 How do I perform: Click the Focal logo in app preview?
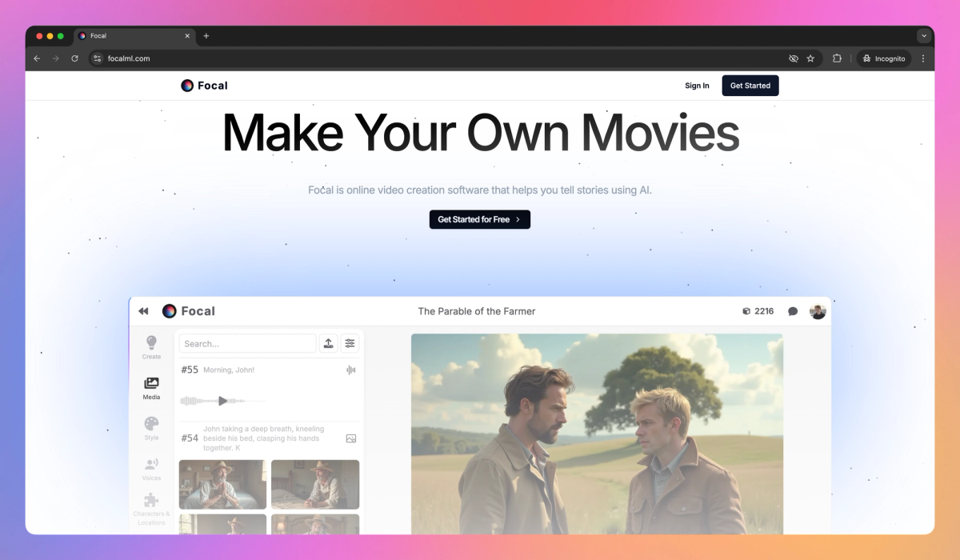tap(189, 311)
